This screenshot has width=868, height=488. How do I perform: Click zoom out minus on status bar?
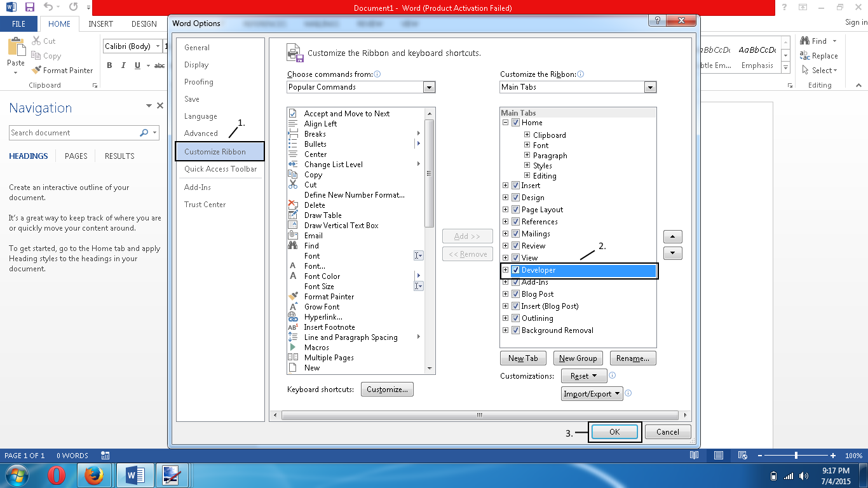tap(759, 456)
